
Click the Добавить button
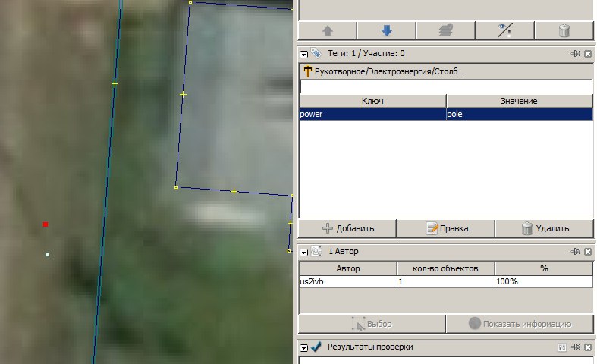347,228
